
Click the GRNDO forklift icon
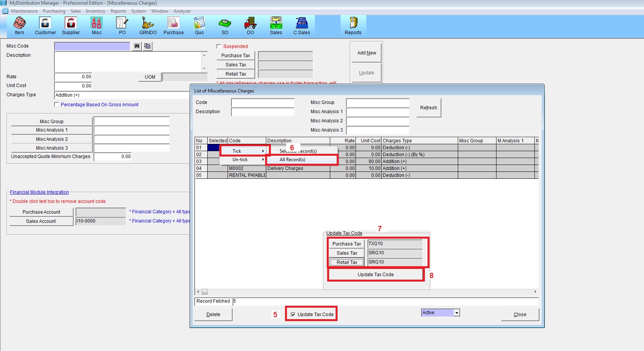point(148,26)
